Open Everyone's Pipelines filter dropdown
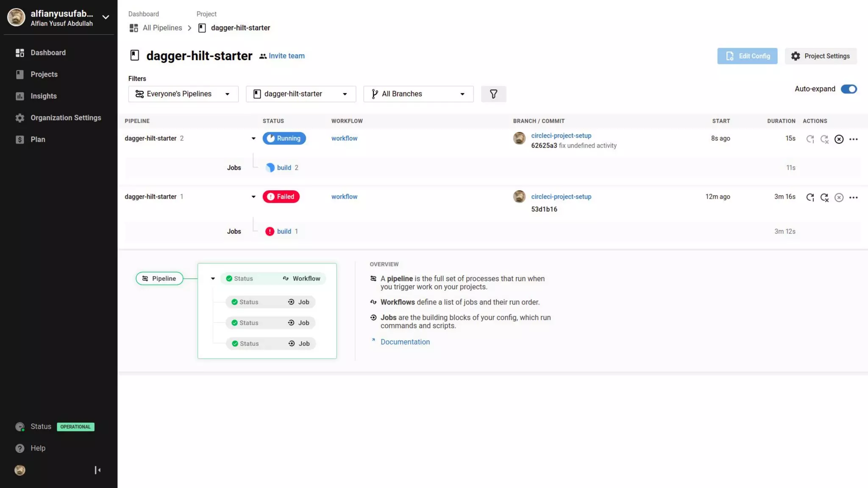The height and width of the screenshot is (488, 868). [183, 94]
